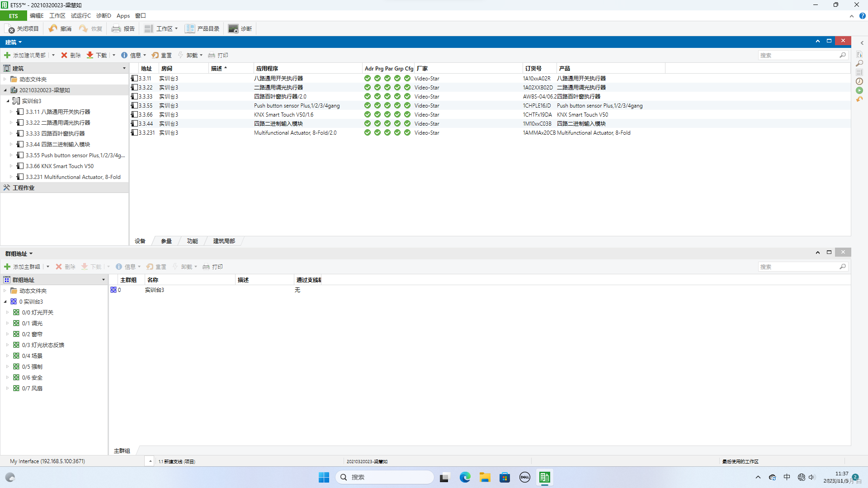Click the Windows Start button

[x=324, y=477]
